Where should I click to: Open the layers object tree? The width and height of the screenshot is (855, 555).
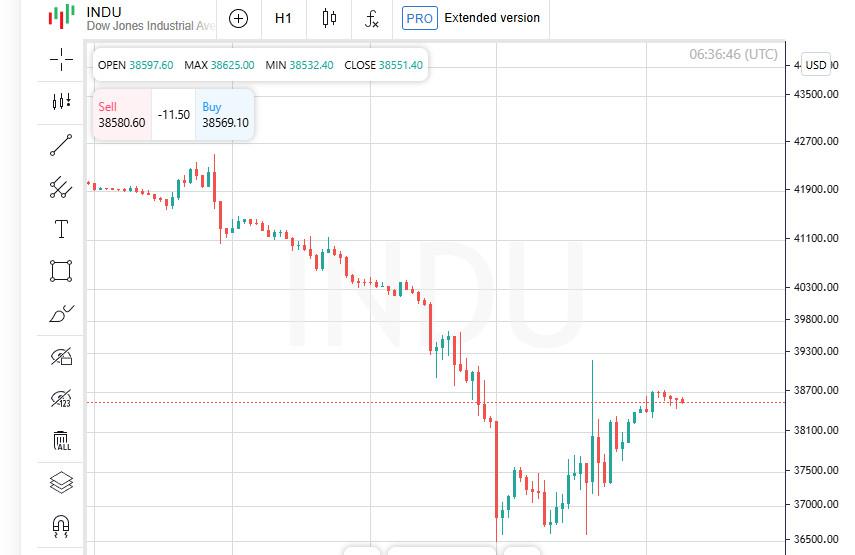click(61, 482)
